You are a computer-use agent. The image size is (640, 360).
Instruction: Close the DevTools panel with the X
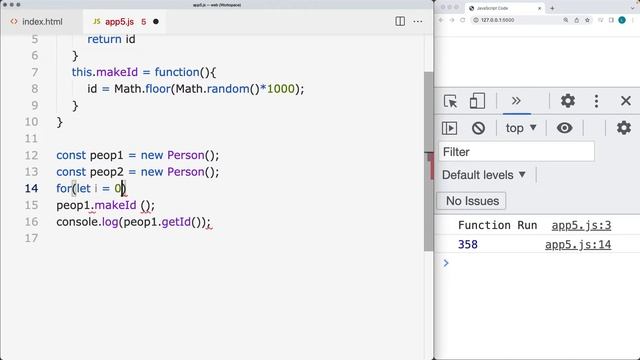coord(626,101)
